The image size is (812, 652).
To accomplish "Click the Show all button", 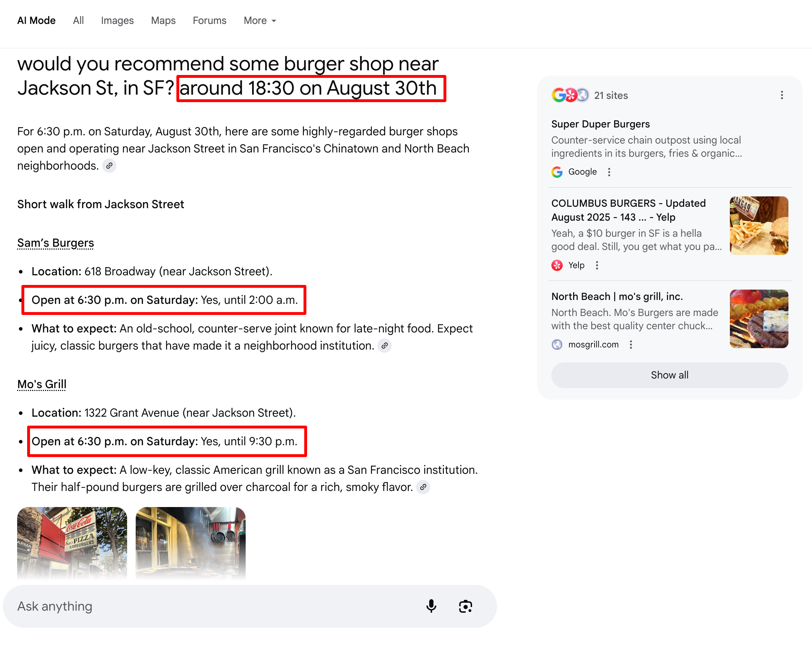I will click(670, 375).
